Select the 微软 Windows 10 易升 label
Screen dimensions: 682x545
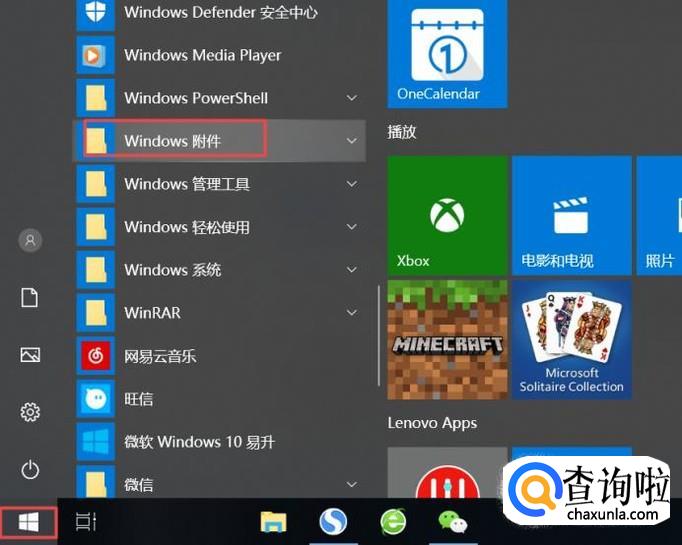(x=199, y=442)
